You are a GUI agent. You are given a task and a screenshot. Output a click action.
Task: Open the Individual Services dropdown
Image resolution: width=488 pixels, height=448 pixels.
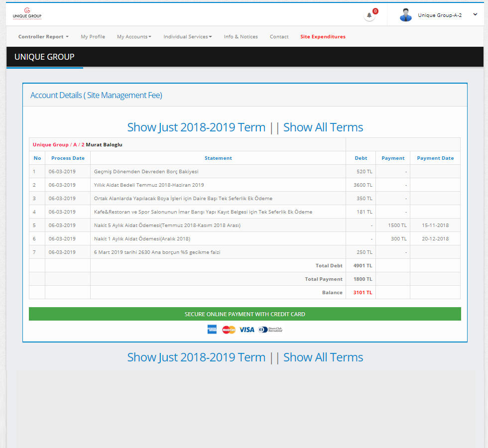coord(187,37)
